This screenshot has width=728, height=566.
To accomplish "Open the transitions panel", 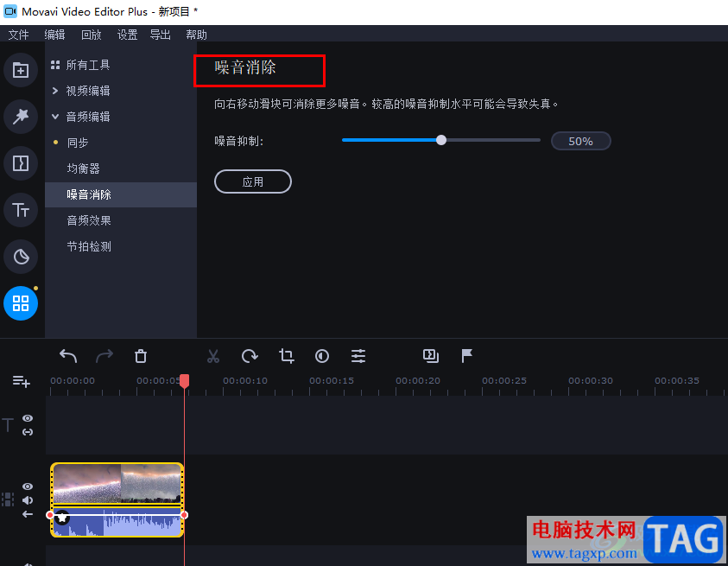I will (21, 163).
